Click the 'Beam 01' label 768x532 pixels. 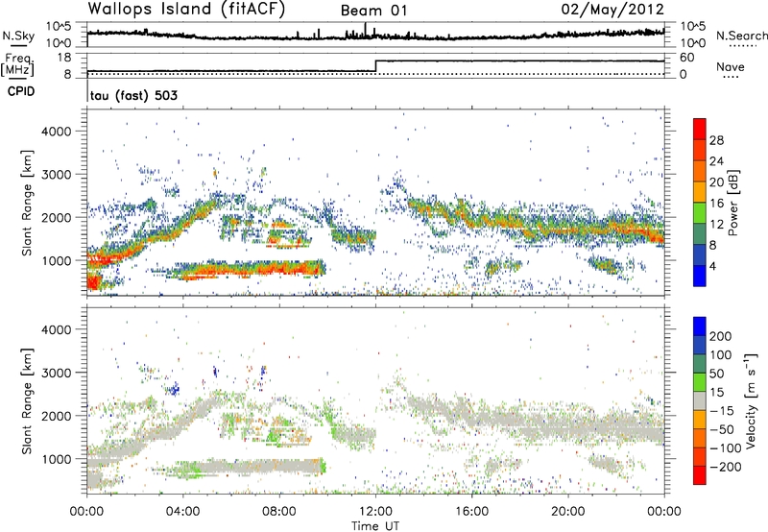[x=374, y=11]
